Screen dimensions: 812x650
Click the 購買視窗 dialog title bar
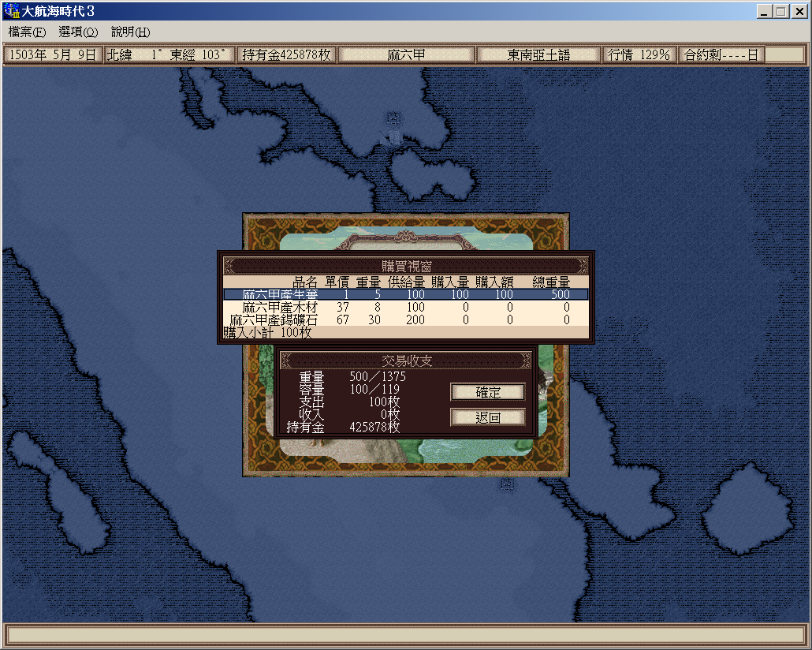tap(405, 266)
